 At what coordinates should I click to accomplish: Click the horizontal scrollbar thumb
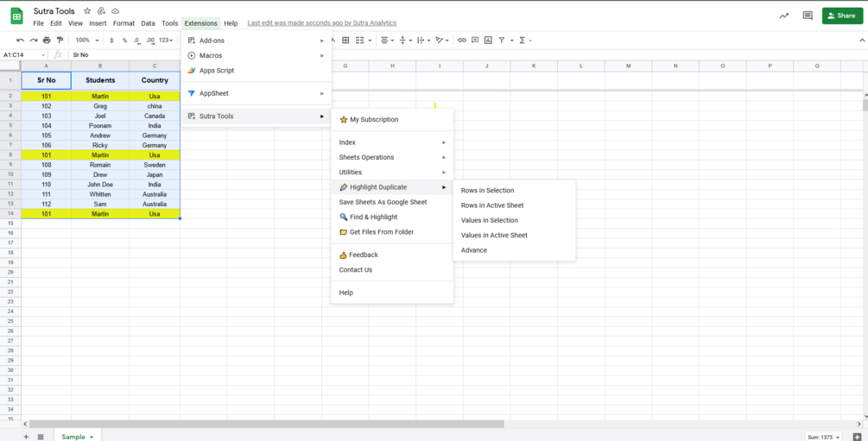[266, 424]
